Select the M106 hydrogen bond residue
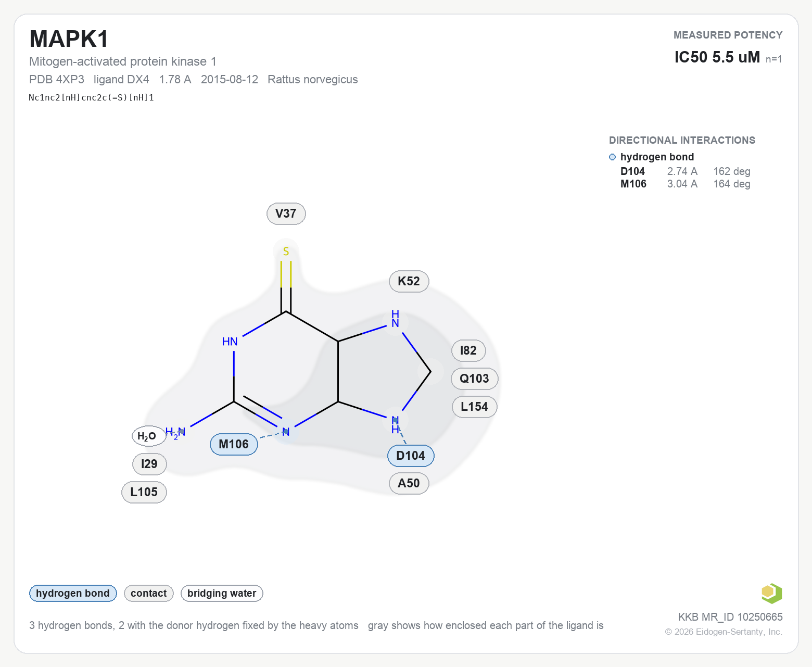Screen dimensions: 812x667 click(x=234, y=444)
